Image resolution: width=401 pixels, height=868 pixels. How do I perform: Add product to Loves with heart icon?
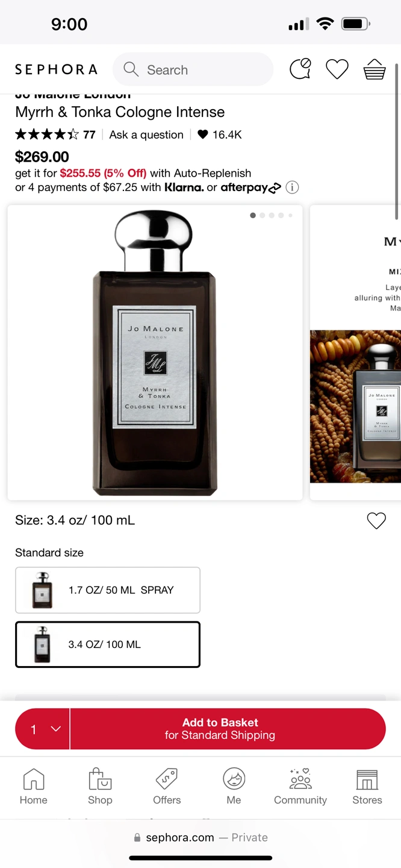376,520
